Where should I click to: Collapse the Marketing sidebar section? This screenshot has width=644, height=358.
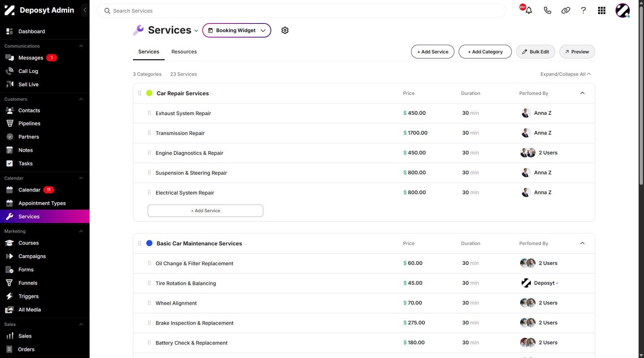(81, 231)
